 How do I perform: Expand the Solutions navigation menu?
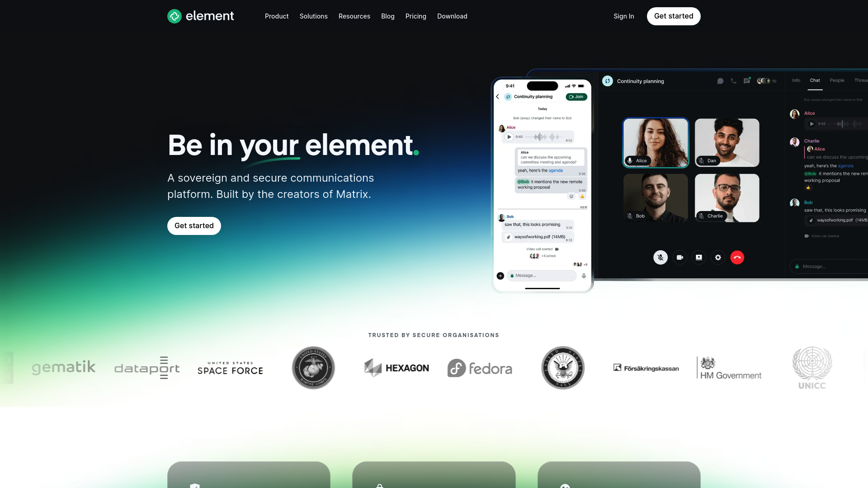[x=314, y=16]
